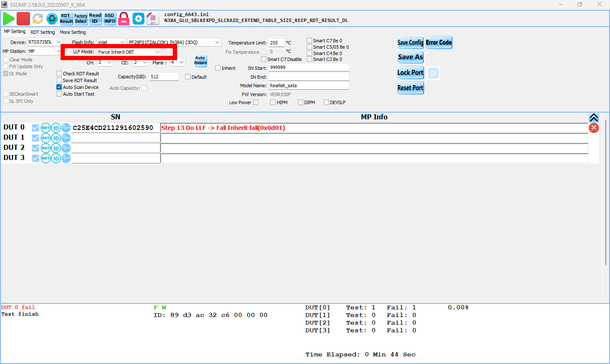The image size is (610, 364).
Task: Open the More Setting tab
Action: (x=72, y=32)
